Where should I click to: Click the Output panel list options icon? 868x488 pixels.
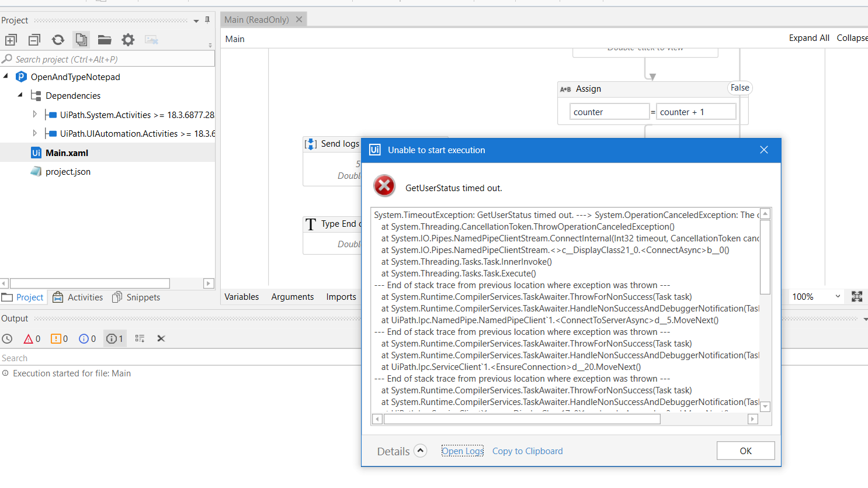pyautogui.click(x=140, y=338)
